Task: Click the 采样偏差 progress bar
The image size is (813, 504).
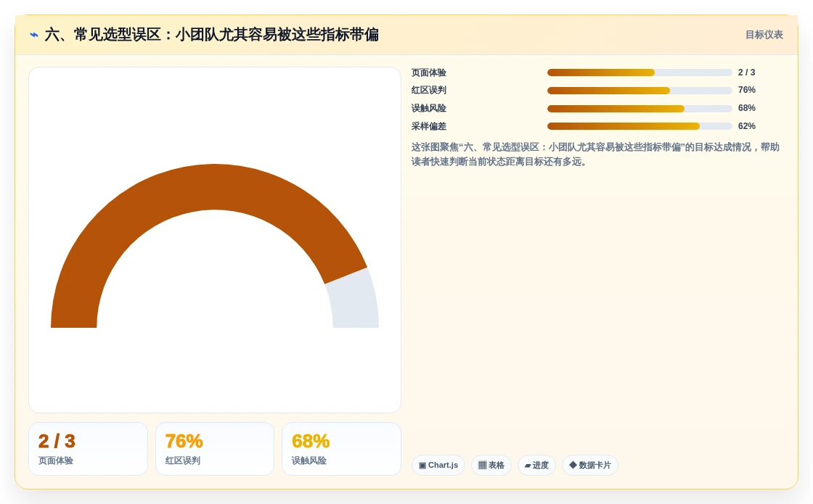Action: [x=640, y=126]
